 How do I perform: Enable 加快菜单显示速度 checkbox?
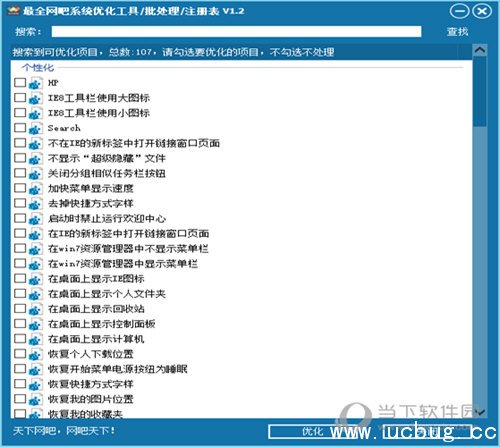tap(20, 188)
